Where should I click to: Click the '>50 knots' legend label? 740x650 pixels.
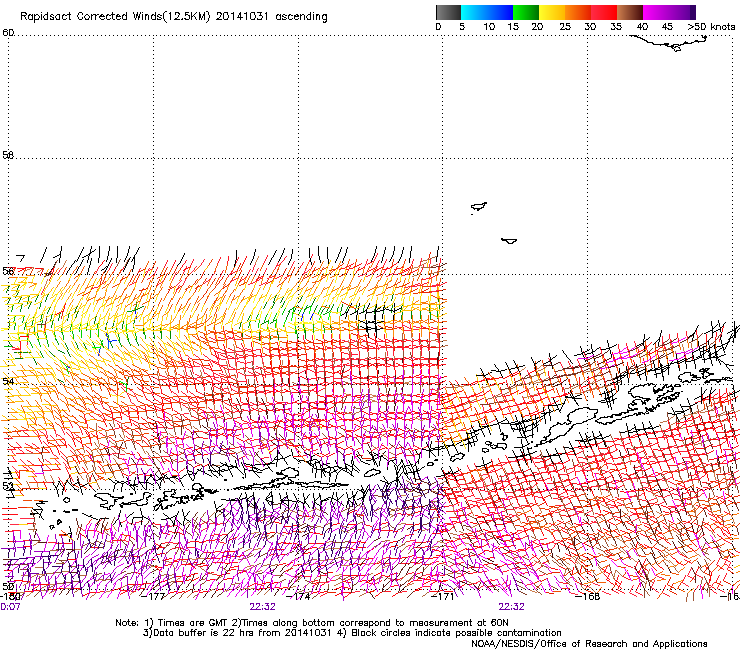pos(711,27)
